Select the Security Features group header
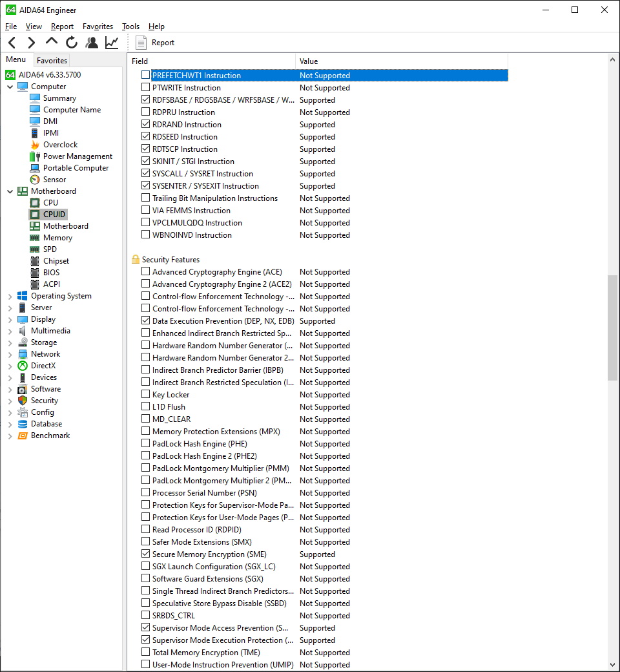This screenshot has width=620, height=672. pyautogui.click(x=170, y=260)
